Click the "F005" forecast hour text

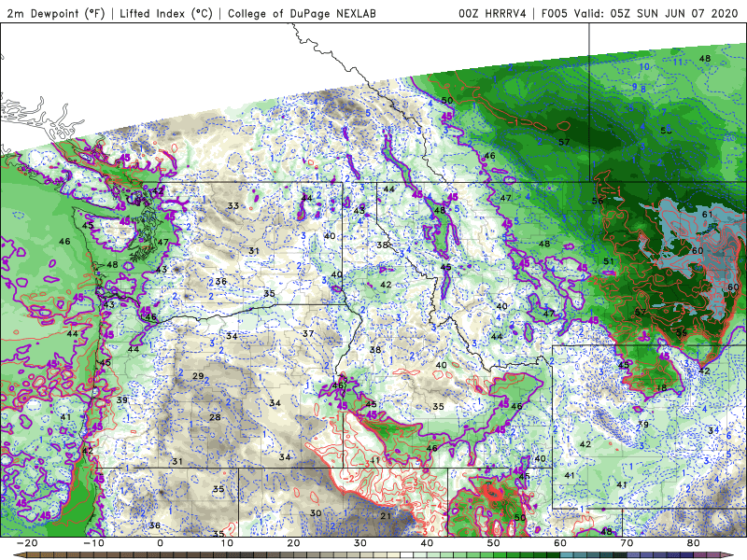point(554,13)
